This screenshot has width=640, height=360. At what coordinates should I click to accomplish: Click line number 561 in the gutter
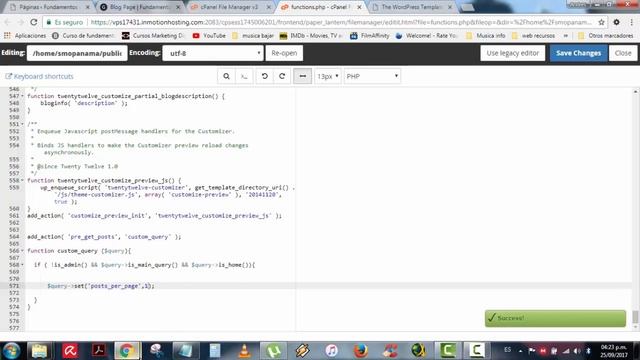(14, 216)
